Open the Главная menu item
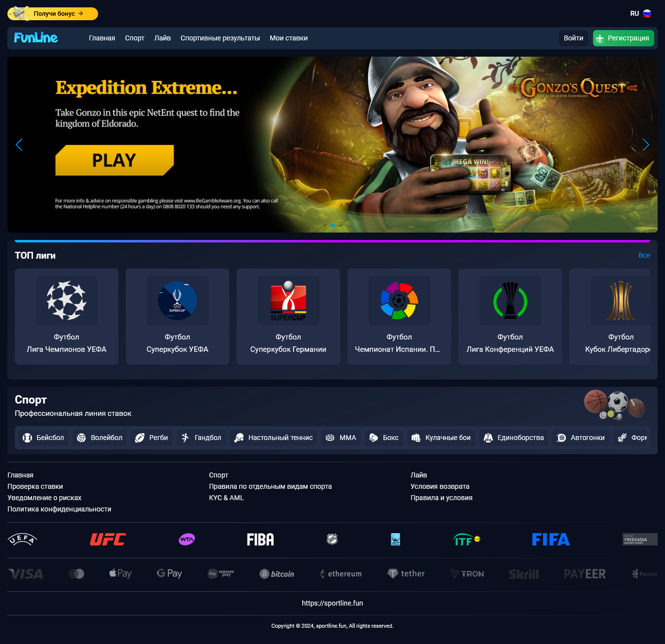This screenshot has height=644, width=665. pos(102,38)
